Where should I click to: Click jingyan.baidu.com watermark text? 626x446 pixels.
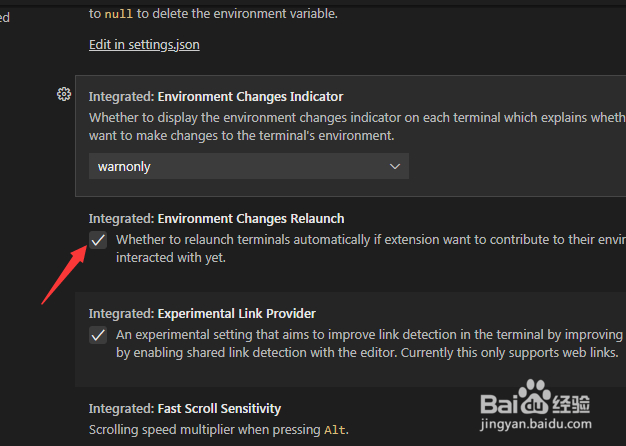point(535,424)
